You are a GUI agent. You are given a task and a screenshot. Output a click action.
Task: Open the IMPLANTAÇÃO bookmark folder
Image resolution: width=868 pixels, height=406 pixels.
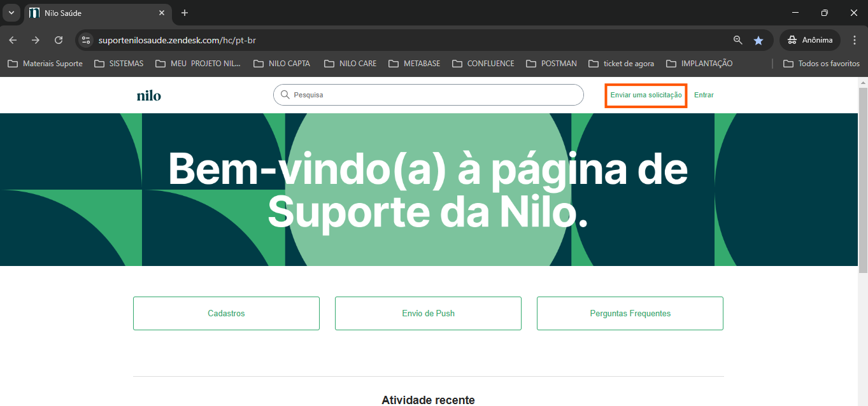pos(699,64)
